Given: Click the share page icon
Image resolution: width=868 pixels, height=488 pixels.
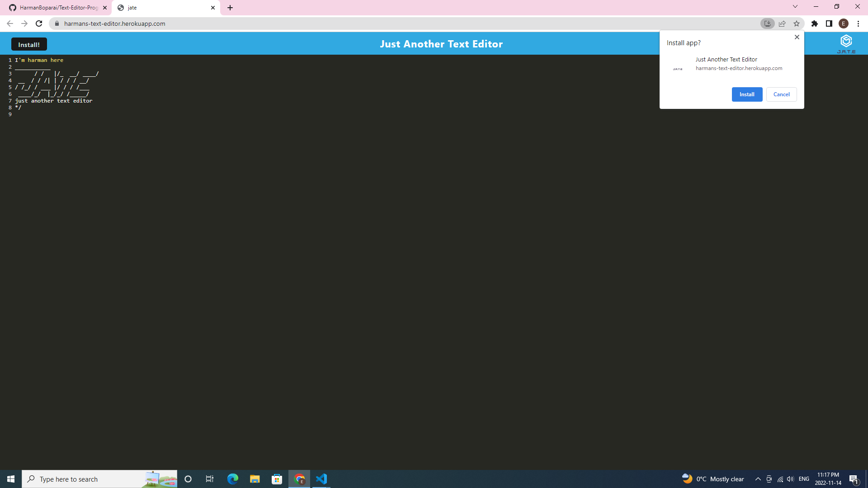Looking at the screenshot, I should tap(782, 23).
